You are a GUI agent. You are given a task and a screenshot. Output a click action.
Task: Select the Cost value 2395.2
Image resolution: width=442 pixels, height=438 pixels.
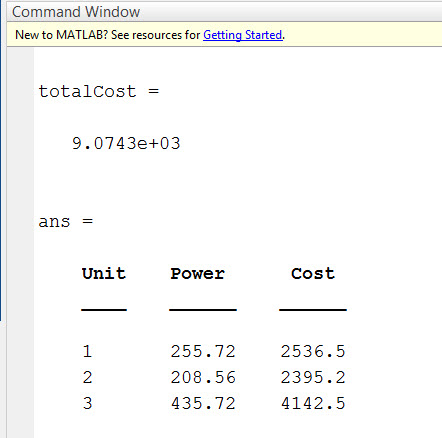pos(313,377)
